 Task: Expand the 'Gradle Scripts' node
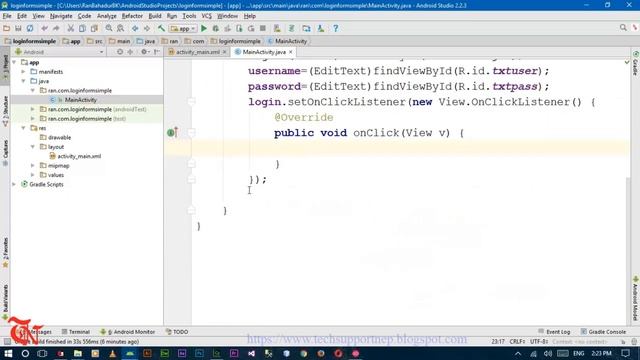15,184
